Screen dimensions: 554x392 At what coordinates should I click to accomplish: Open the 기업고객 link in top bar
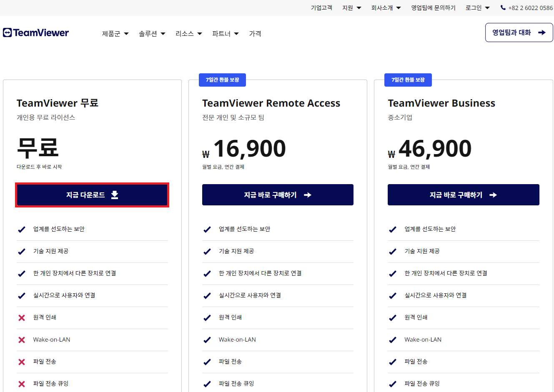(x=321, y=8)
